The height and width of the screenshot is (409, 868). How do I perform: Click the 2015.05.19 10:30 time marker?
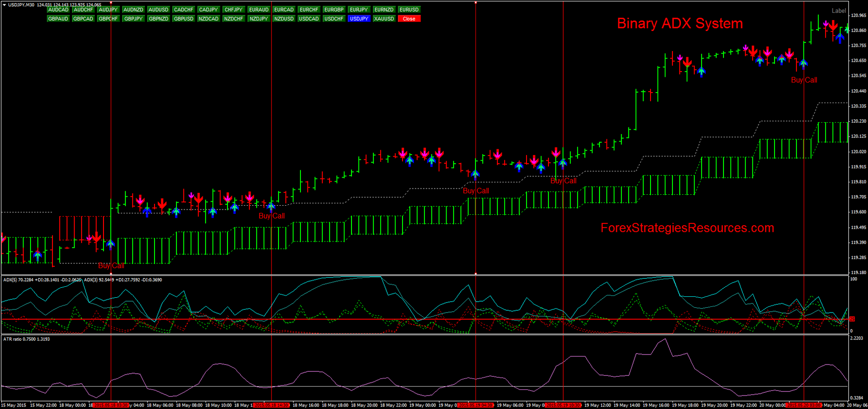pos(563,405)
